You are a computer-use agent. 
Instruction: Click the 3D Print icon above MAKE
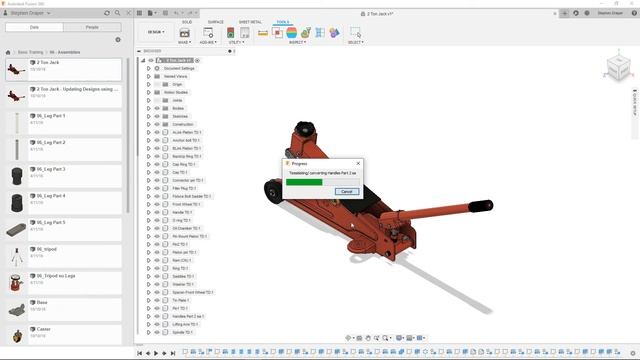(184, 33)
